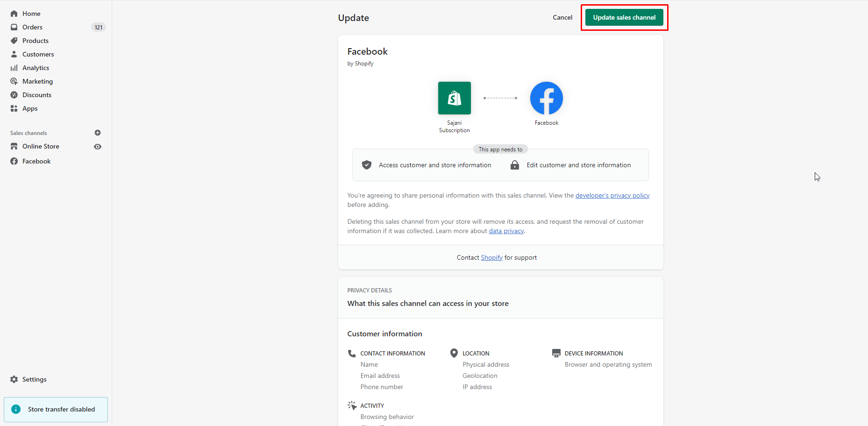The width and height of the screenshot is (868, 426).
Task: Click the info icon beside Store transfer disabled
Action: [16, 409]
